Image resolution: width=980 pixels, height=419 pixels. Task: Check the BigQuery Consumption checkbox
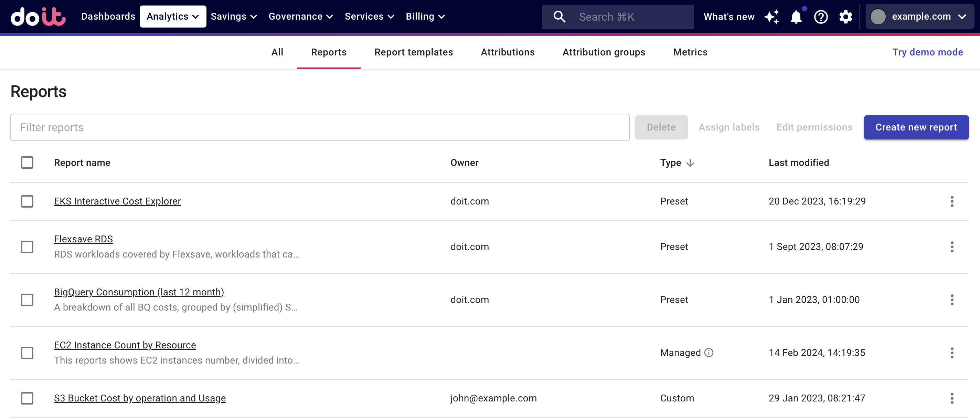click(x=27, y=300)
